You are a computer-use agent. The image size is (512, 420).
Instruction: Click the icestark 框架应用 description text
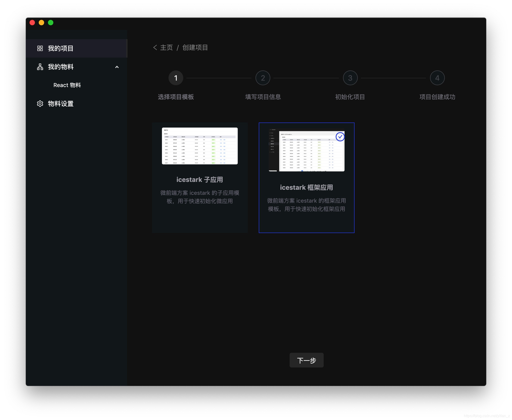[306, 205]
